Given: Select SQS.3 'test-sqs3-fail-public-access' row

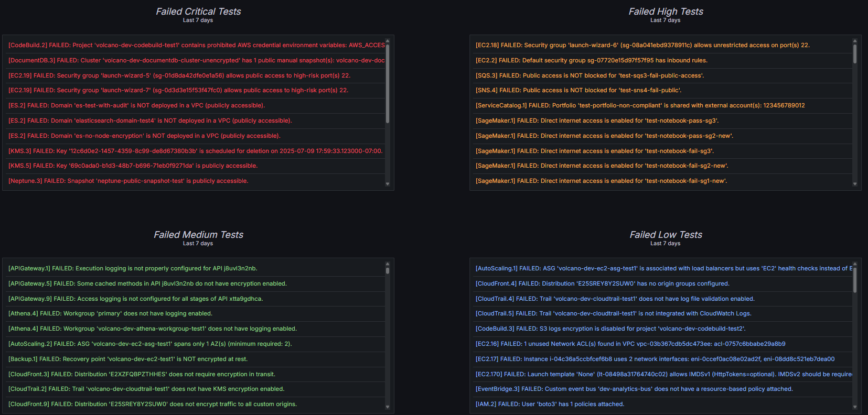Looking at the screenshot, I should click(x=661, y=75).
